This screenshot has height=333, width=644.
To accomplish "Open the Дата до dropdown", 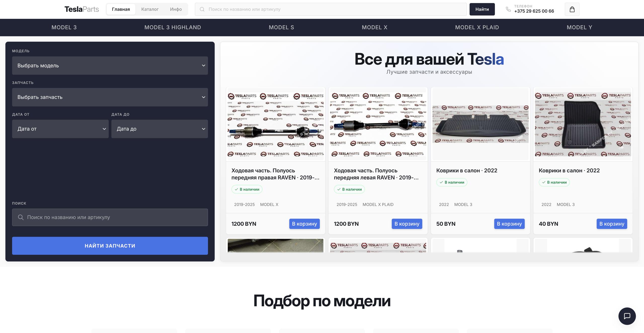I will (159, 129).
